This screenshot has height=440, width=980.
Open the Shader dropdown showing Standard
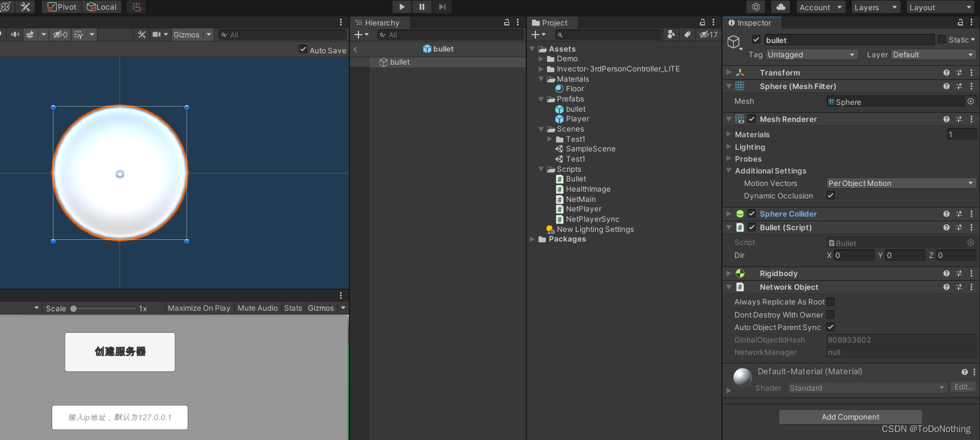867,388
